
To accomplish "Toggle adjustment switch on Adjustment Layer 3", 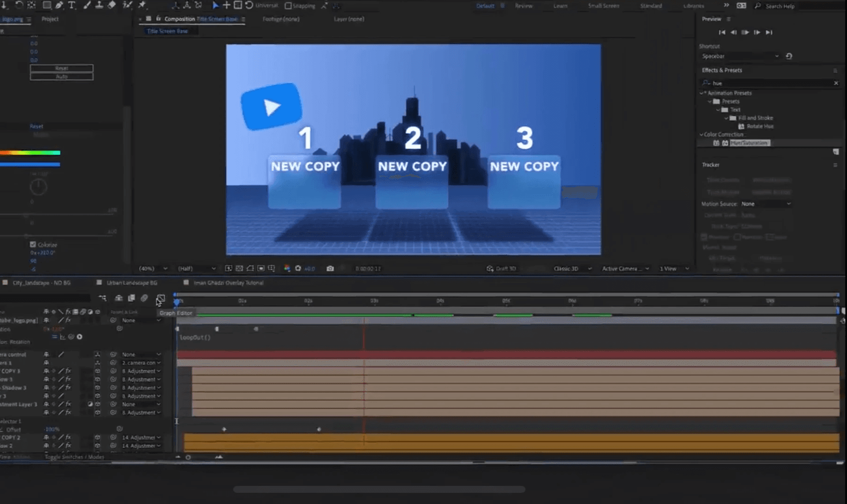I will 90,404.
